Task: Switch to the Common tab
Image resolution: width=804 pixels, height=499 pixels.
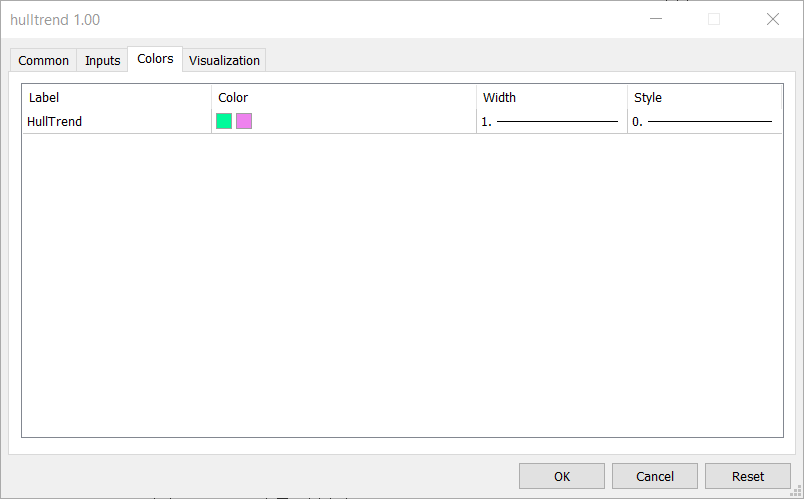Action: coord(44,60)
